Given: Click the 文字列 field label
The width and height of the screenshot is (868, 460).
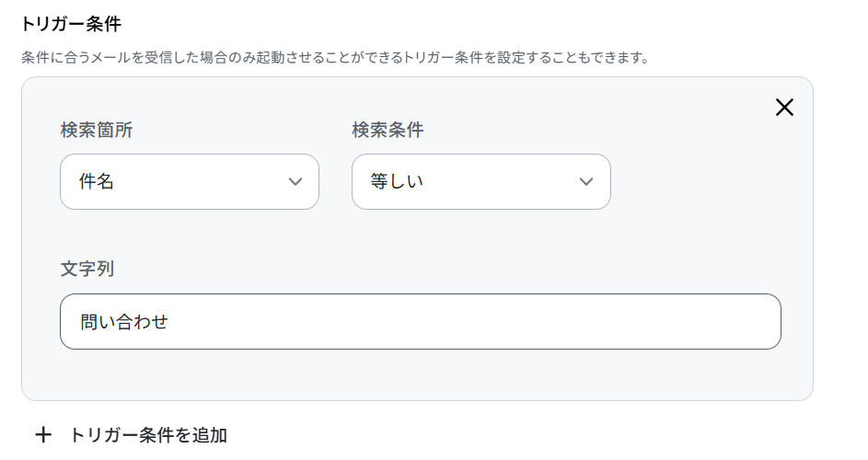Looking at the screenshot, I should pos(87,269).
